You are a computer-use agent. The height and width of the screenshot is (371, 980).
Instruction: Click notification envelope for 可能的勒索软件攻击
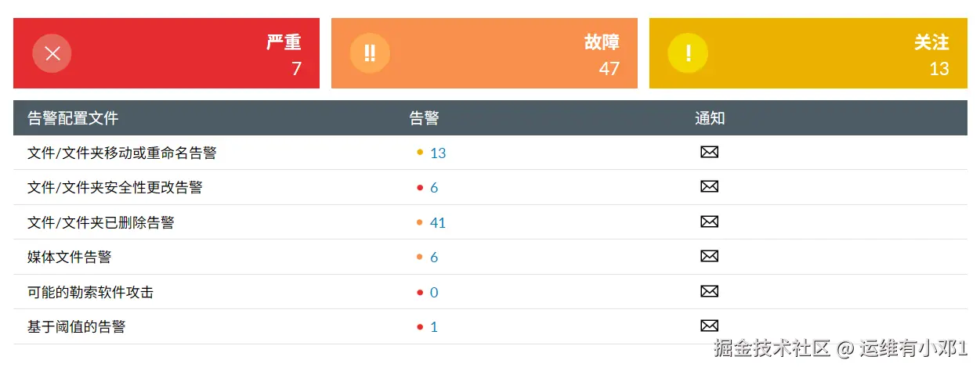click(709, 291)
